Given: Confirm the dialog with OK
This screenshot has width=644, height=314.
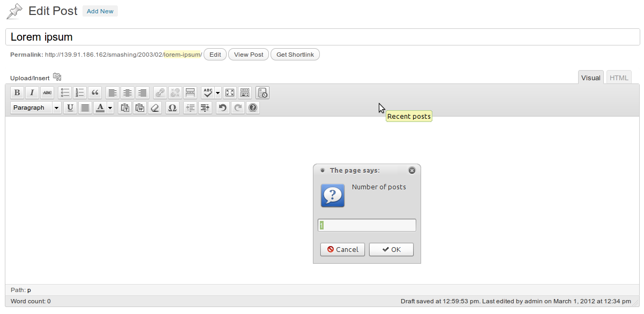Looking at the screenshot, I should click(391, 249).
